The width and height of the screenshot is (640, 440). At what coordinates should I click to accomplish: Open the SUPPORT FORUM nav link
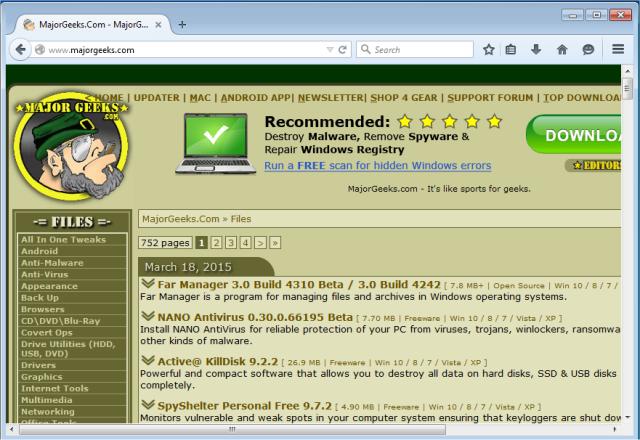point(490,98)
